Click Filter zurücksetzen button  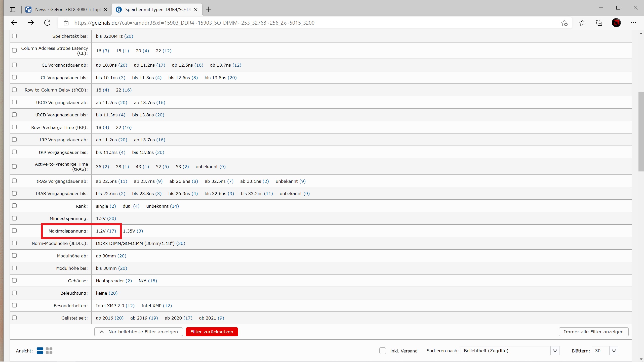coord(212,332)
